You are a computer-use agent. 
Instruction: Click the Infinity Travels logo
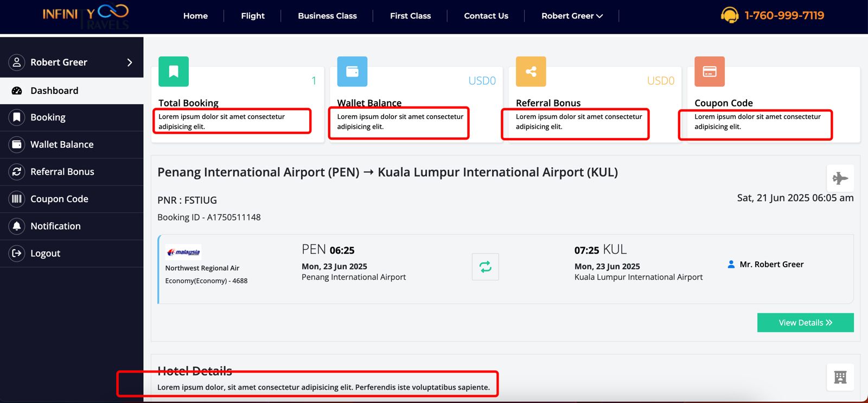[86, 16]
